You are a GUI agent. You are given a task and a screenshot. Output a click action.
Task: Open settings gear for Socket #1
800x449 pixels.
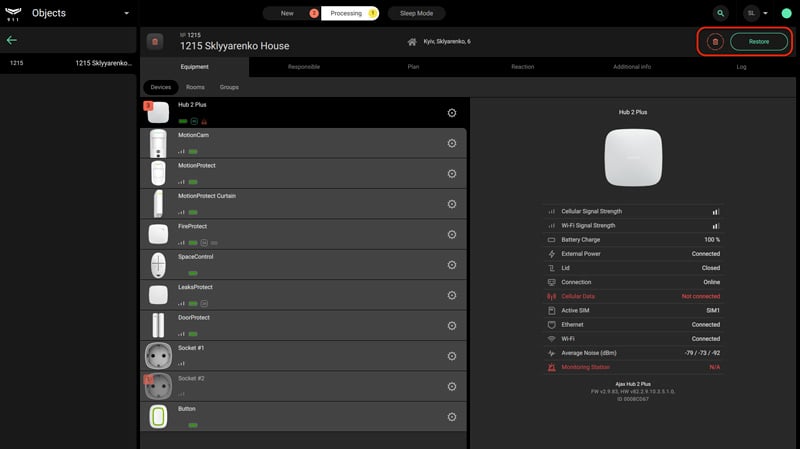tap(452, 356)
